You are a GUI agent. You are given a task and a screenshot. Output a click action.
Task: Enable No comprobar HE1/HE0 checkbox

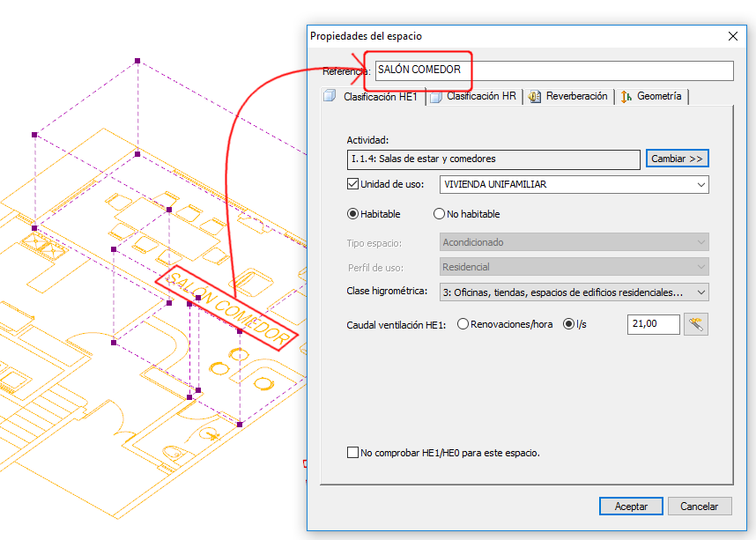click(352, 452)
